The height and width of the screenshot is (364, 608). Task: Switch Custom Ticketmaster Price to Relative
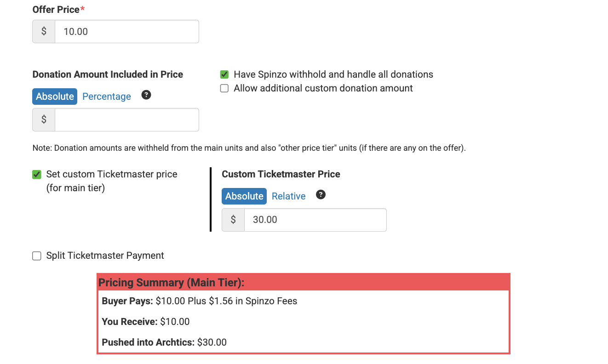288,196
